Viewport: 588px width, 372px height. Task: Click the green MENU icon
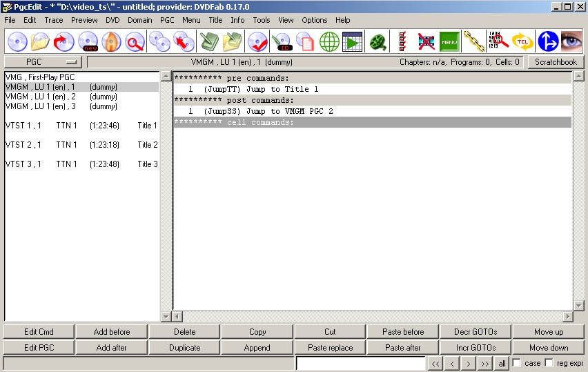click(449, 41)
